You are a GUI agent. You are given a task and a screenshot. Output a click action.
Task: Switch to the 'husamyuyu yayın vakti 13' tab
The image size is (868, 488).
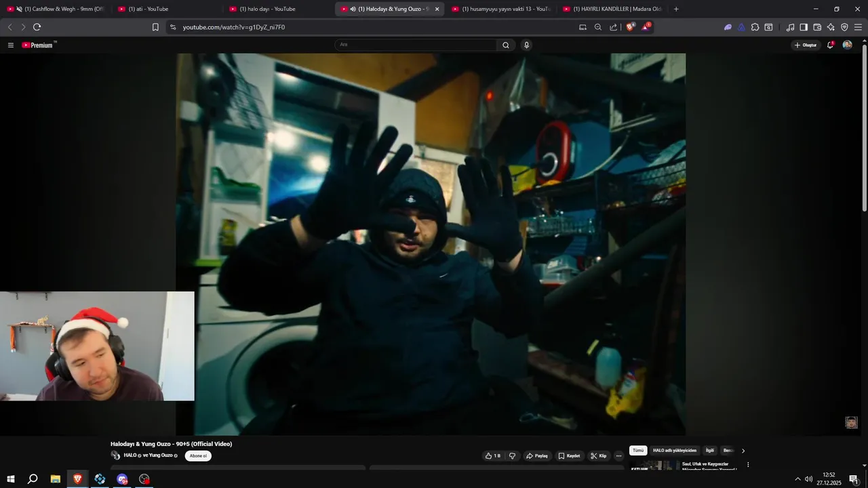pyautogui.click(x=500, y=9)
